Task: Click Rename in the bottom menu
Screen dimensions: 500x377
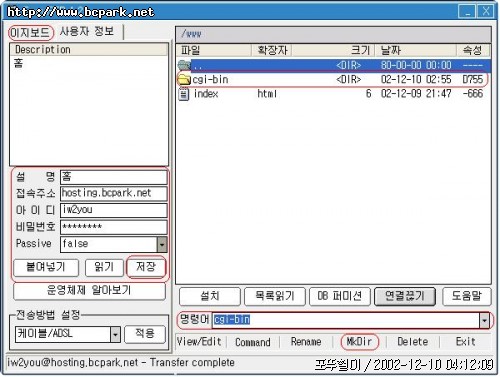Action: [306, 342]
